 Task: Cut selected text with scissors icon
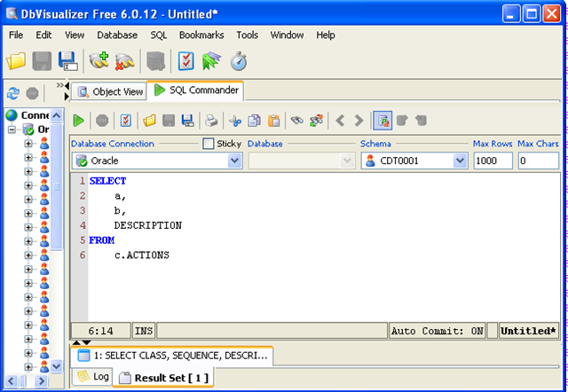point(235,121)
